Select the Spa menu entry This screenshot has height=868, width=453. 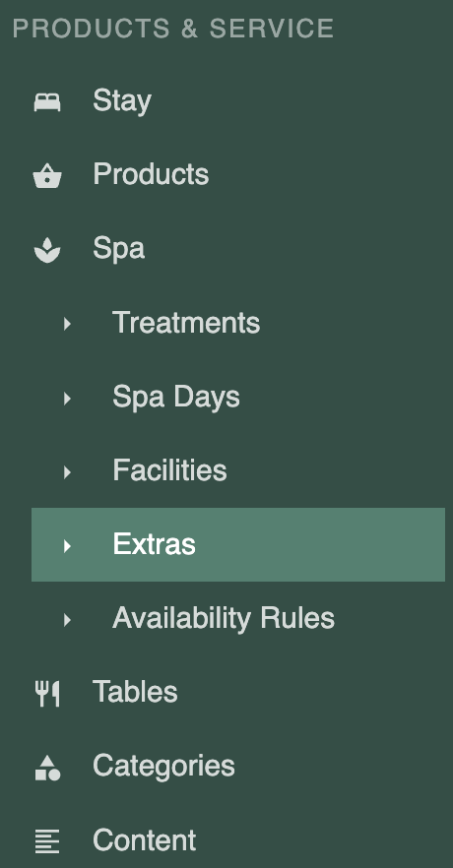click(x=118, y=249)
